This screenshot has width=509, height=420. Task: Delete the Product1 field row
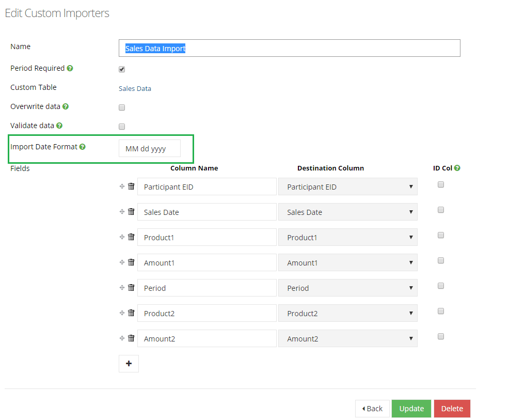131,237
